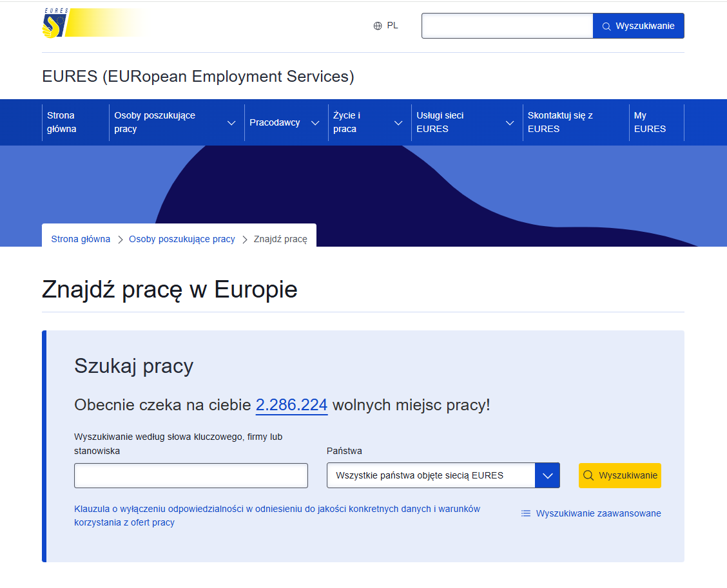Expand the Pracodawcy menu chevron
This screenshot has width=727, height=588.
[x=315, y=122]
